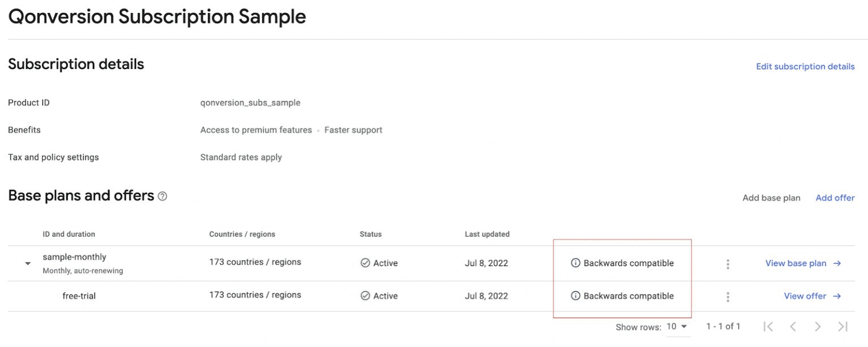Image resolution: width=868 pixels, height=347 pixels.
Task: Advance to the next results page
Action: [818, 326]
